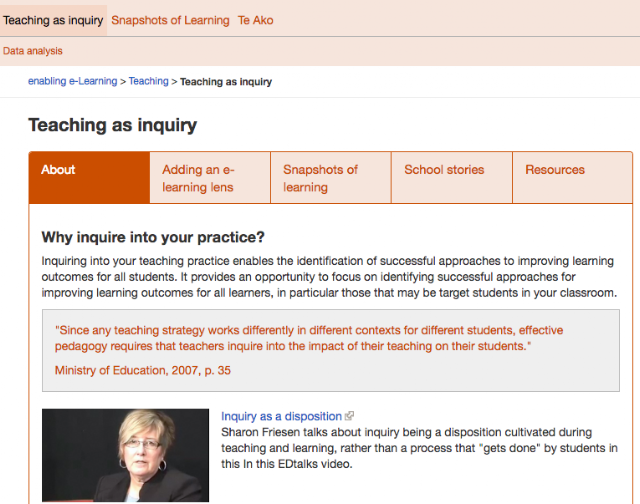
Task: Click the current breadcrumb Teaching as inquiry
Action: pos(226,82)
